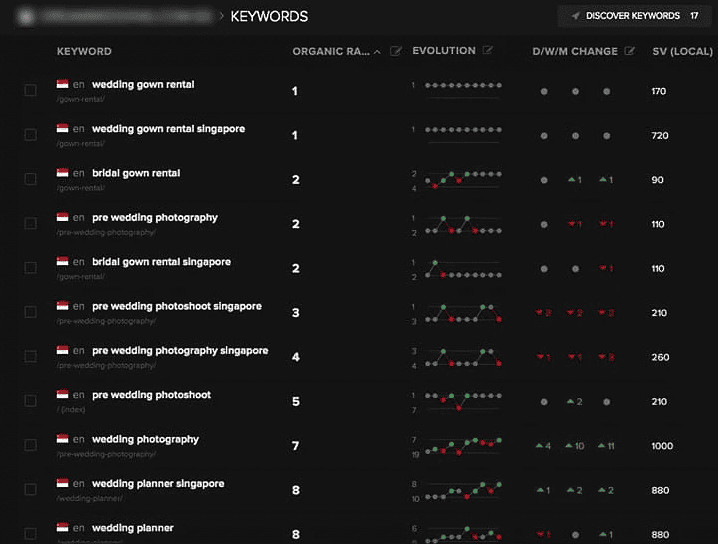718x544 pixels.
Task: Click the Evolution column header label
Action: pyautogui.click(x=444, y=51)
